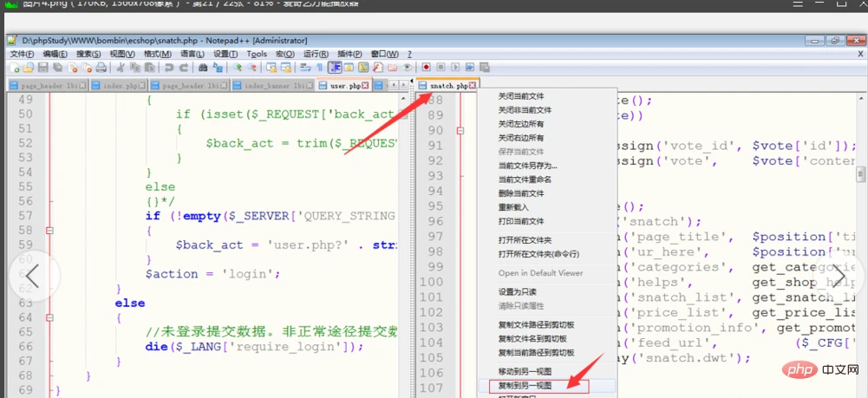Open the 搜索(S) menu
Image resolution: width=868 pixels, height=398 pixels.
pyautogui.click(x=88, y=55)
